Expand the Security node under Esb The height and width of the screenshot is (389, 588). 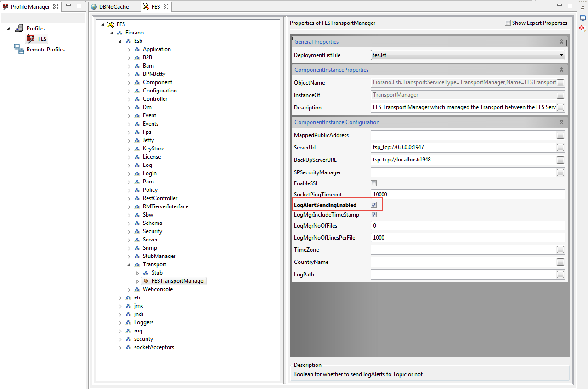coord(129,231)
